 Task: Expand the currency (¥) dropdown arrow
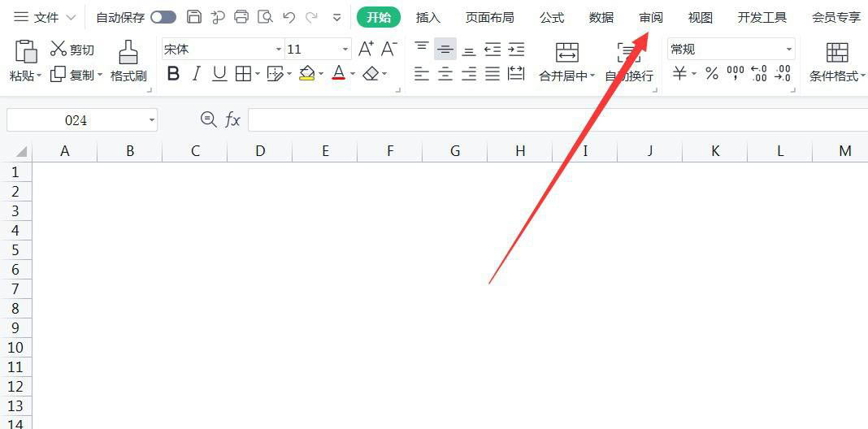coord(694,73)
